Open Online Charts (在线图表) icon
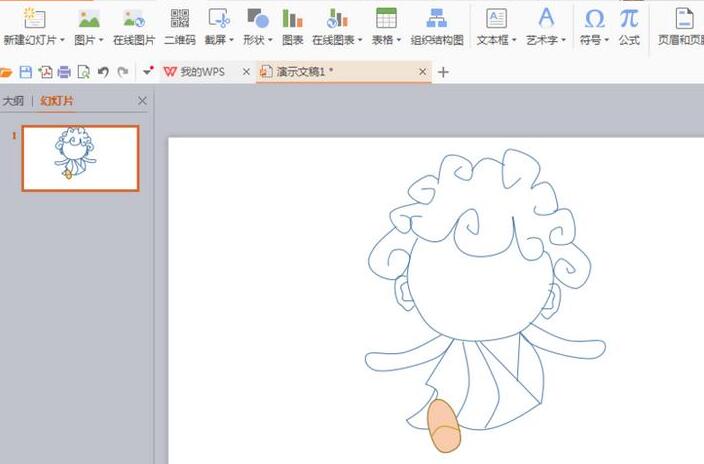The image size is (704, 464). point(337,18)
